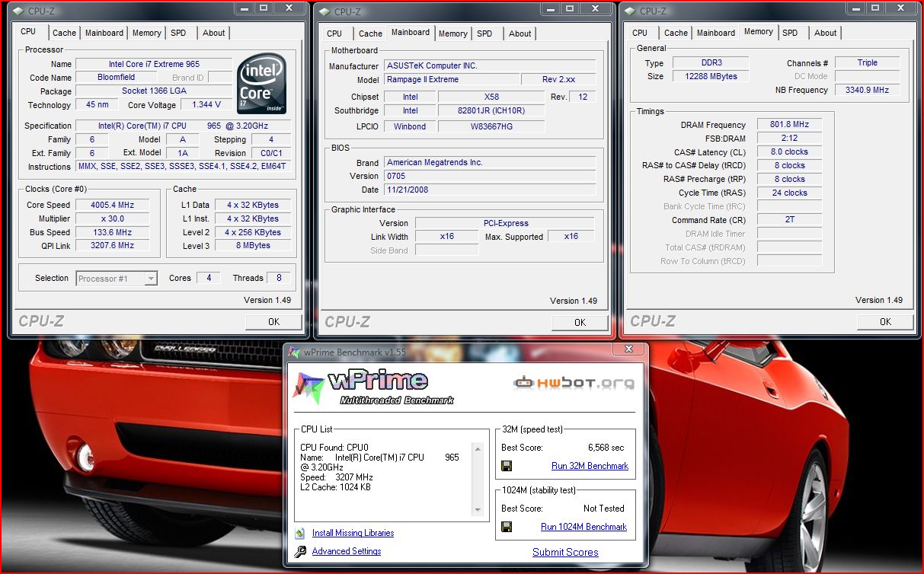Switch to CPU tab in Mainboard window
Image resolution: width=924 pixels, height=574 pixels.
(x=334, y=33)
